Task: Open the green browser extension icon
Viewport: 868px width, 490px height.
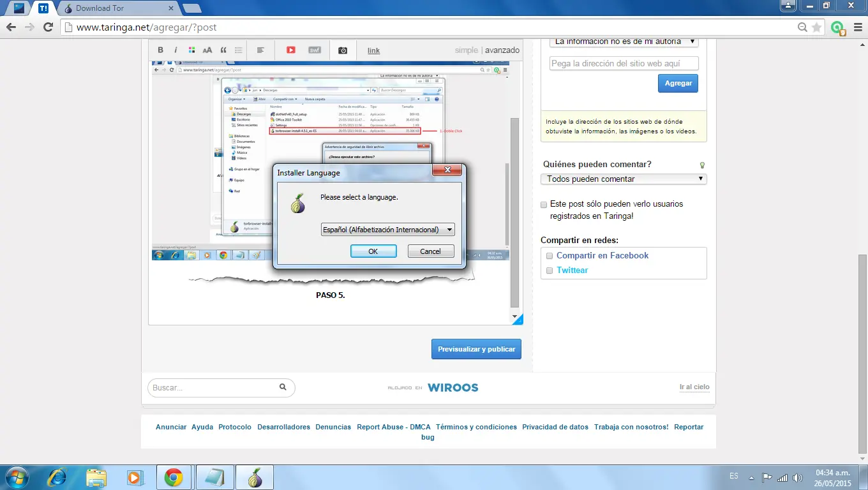Action: 838,28
